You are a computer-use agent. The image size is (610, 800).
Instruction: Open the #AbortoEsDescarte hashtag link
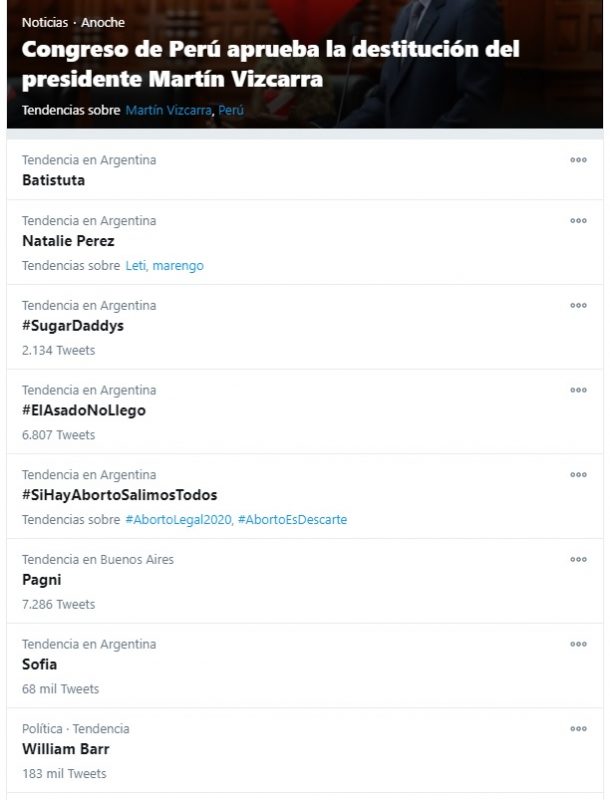pyautogui.click(x=292, y=520)
